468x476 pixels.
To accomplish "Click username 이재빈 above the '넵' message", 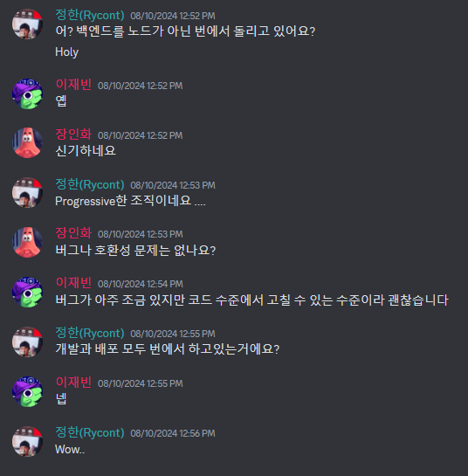I will tap(73, 383).
